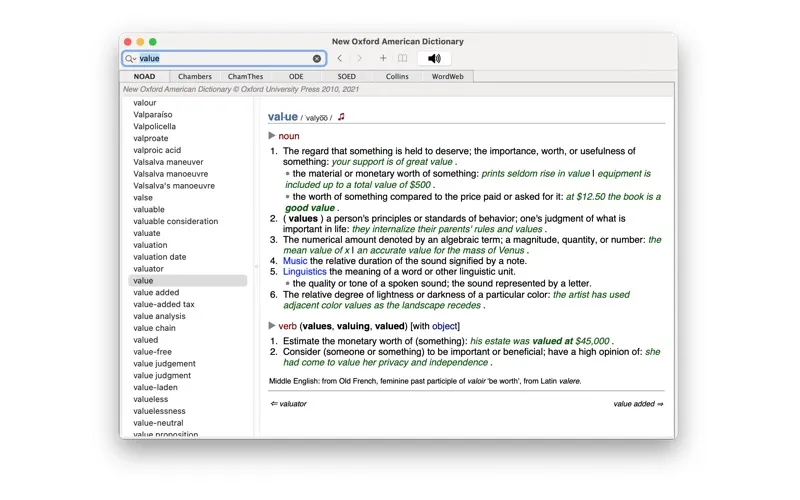The image size is (800, 500).
Task: Click the plus icon in the toolbar
Action: point(383,58)
